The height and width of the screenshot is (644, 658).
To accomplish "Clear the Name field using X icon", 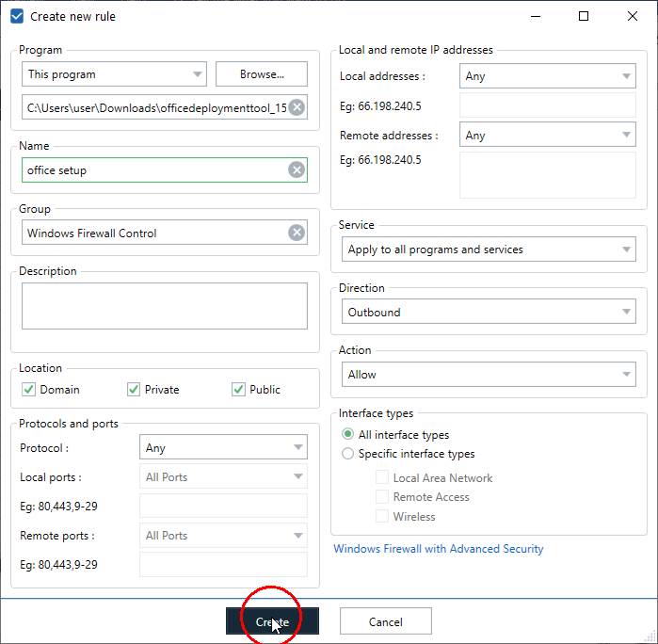I will (x=297, y=170).
